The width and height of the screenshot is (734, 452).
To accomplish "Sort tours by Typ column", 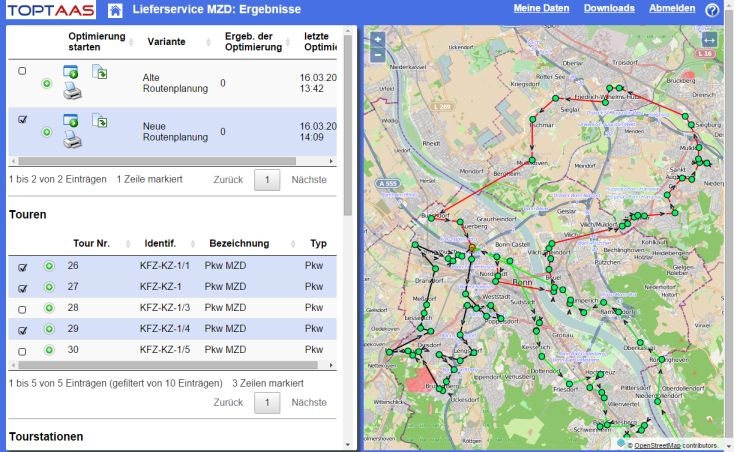I will (x=318, y=243).
